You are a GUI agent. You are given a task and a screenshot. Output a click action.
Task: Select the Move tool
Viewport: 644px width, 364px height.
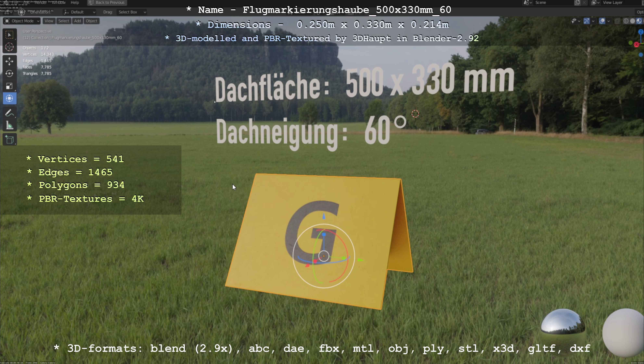coord(9,61)
